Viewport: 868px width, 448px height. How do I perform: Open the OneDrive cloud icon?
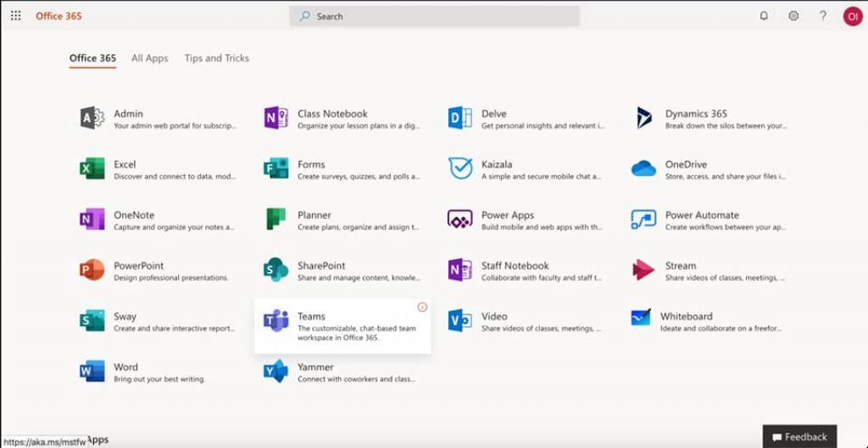643,169
